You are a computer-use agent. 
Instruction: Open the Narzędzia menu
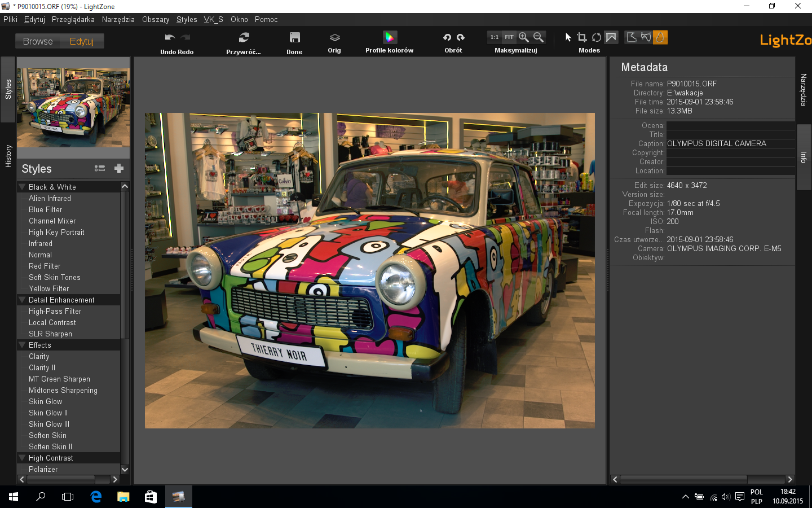[x=118, y=19]
